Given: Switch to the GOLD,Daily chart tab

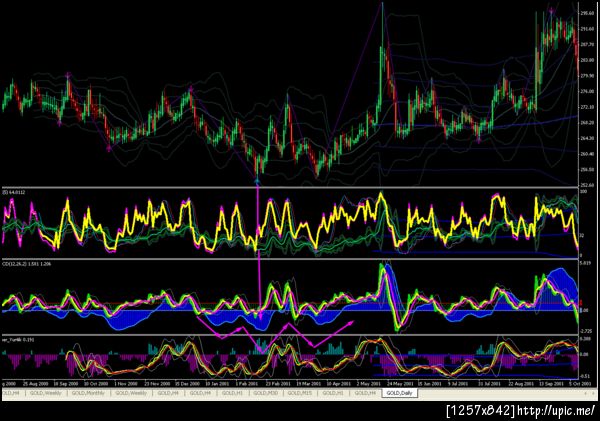Looking at the screenshot, I should tap(399, 393).
